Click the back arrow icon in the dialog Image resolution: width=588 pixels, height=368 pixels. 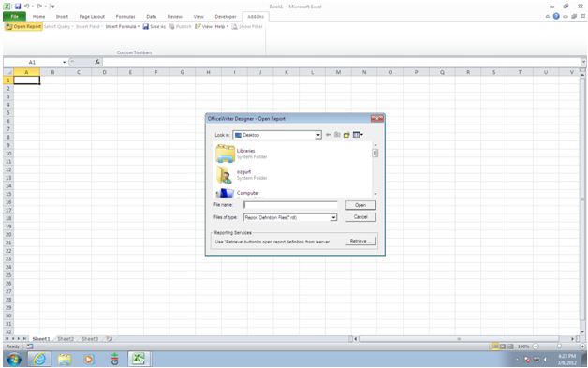point(328,135)
